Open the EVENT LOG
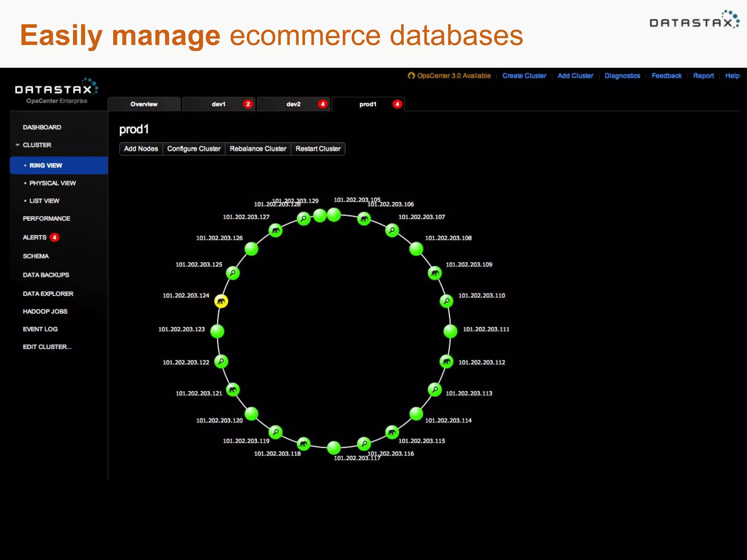This screenshot has width=747, height=560. click(40, 329)
